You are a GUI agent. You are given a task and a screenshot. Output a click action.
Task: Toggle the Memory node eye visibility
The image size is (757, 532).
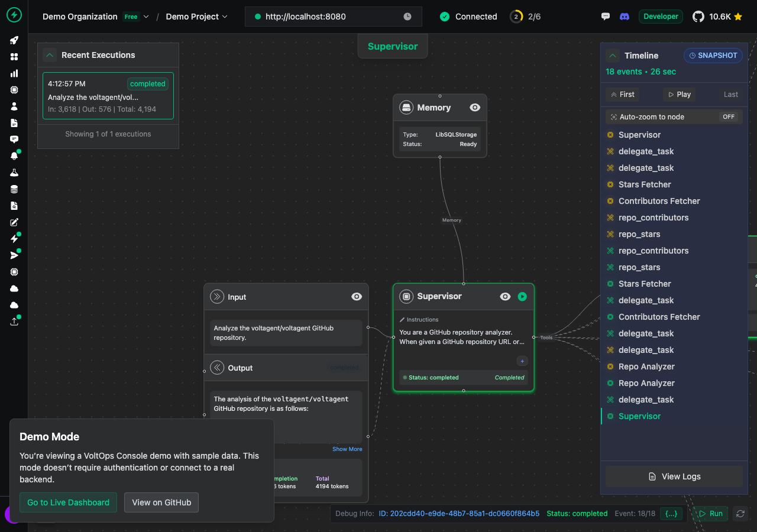pos(475,108)
